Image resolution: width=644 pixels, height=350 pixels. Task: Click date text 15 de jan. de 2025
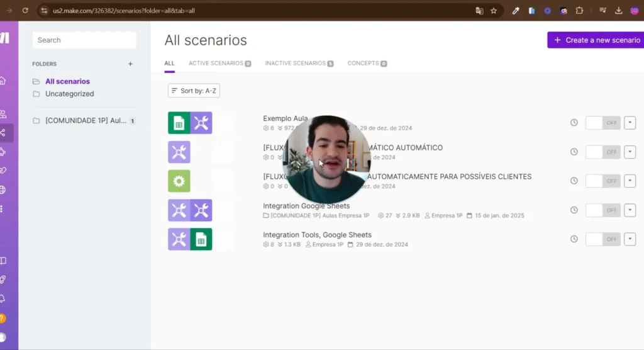(499, 215)
